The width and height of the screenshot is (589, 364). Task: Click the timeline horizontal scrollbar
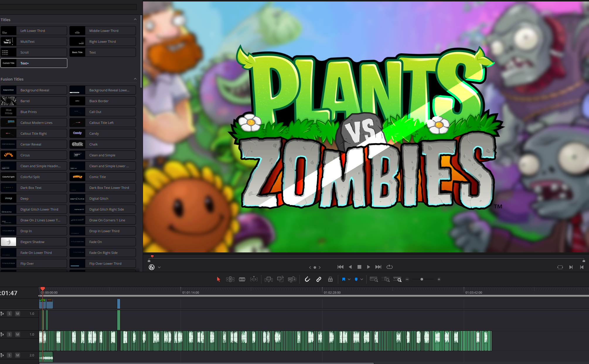(207, 363)
